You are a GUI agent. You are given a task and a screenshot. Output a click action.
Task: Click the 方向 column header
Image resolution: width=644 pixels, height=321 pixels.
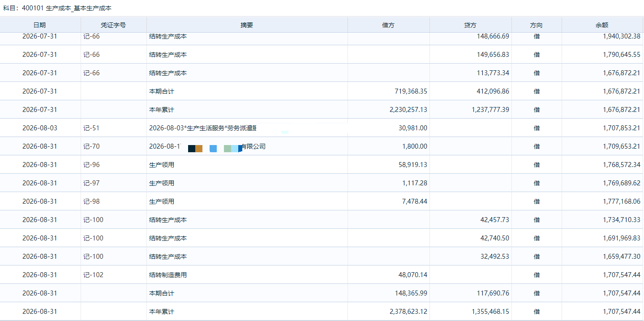[536, 25]
